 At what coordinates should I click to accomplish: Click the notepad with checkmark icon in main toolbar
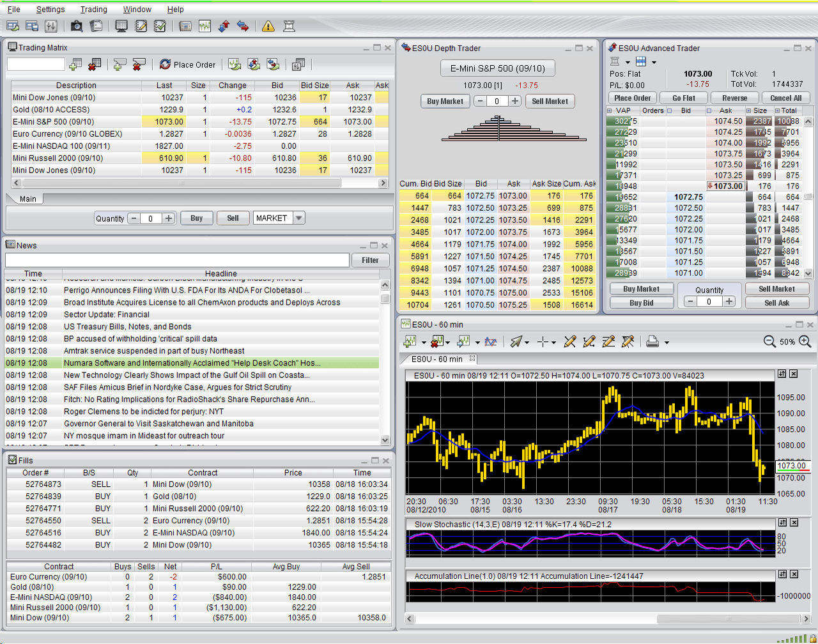[x=160, y=26]
